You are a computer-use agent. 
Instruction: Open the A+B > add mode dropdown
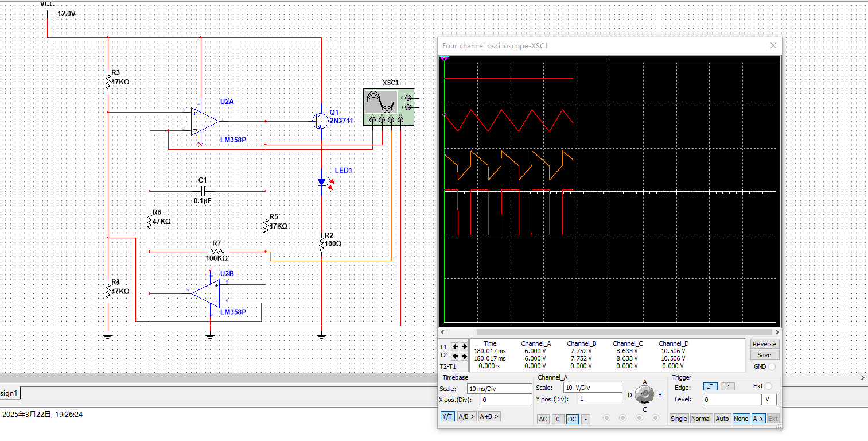(x=489, y=417)
